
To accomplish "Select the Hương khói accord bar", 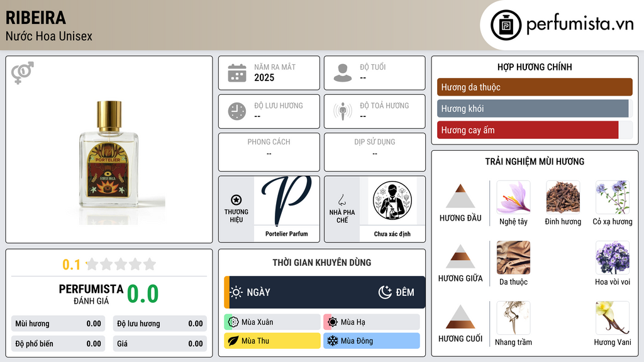I will click(x=535, y=109).
